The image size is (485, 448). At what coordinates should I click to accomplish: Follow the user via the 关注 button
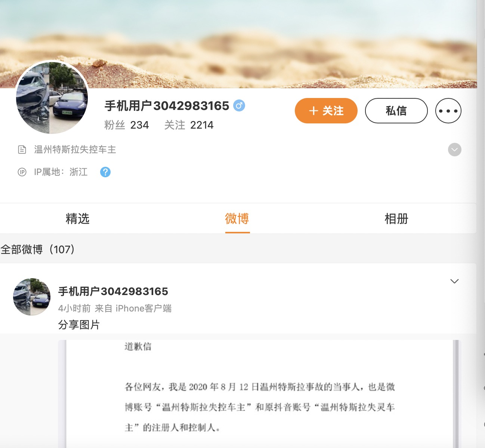(326, 111)
